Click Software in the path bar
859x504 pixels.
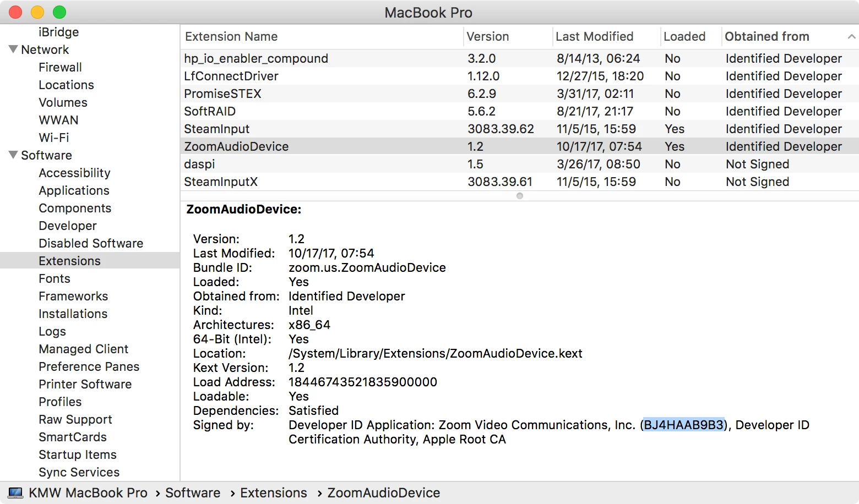193,492
